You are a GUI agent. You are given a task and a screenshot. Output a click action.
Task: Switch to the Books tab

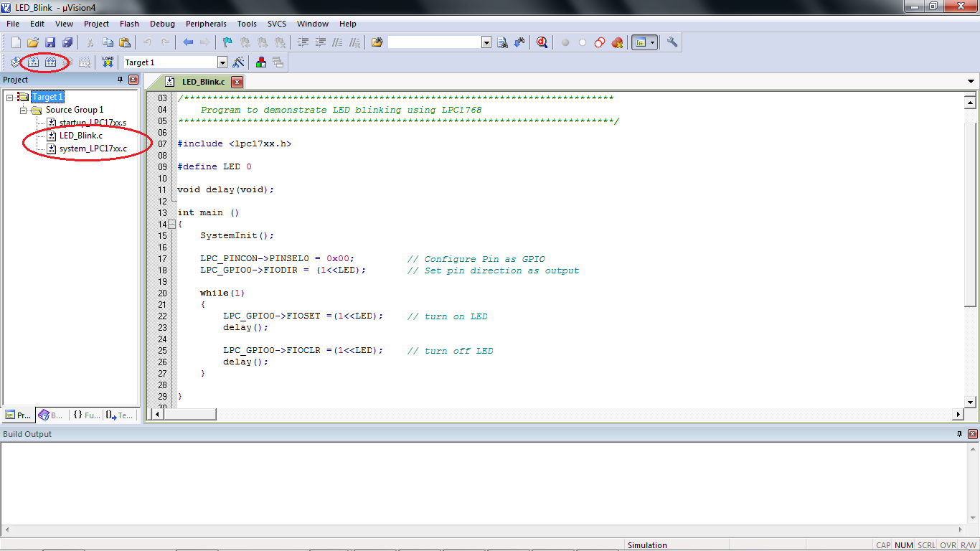click(51, 415)
